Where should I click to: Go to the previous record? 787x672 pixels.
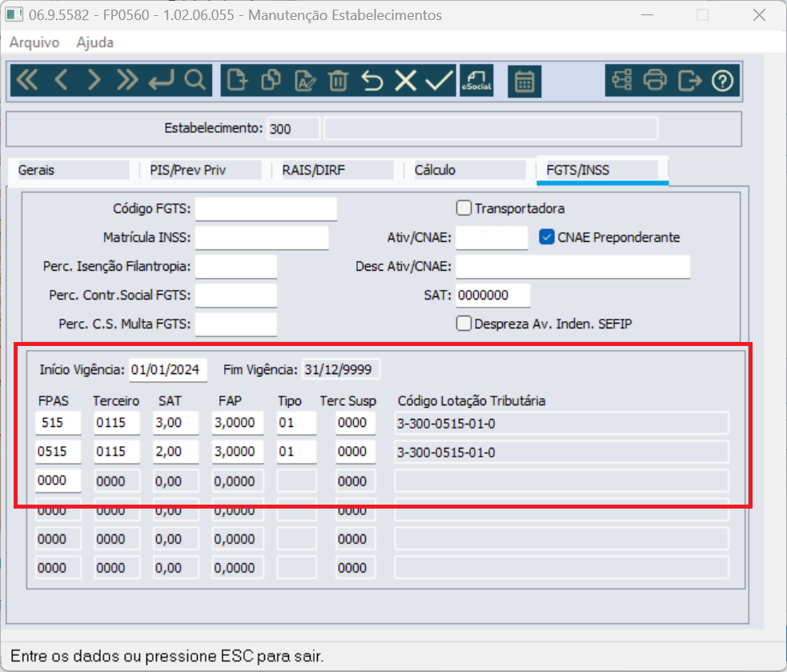click(x=61, y=80)
